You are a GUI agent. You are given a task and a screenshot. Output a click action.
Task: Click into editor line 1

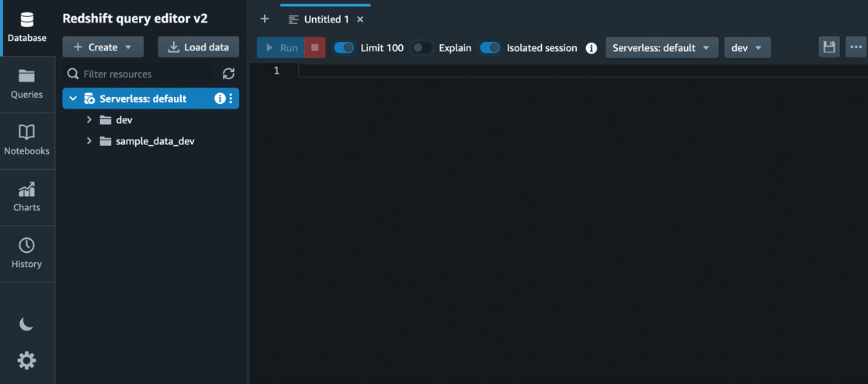click(583, 71)
